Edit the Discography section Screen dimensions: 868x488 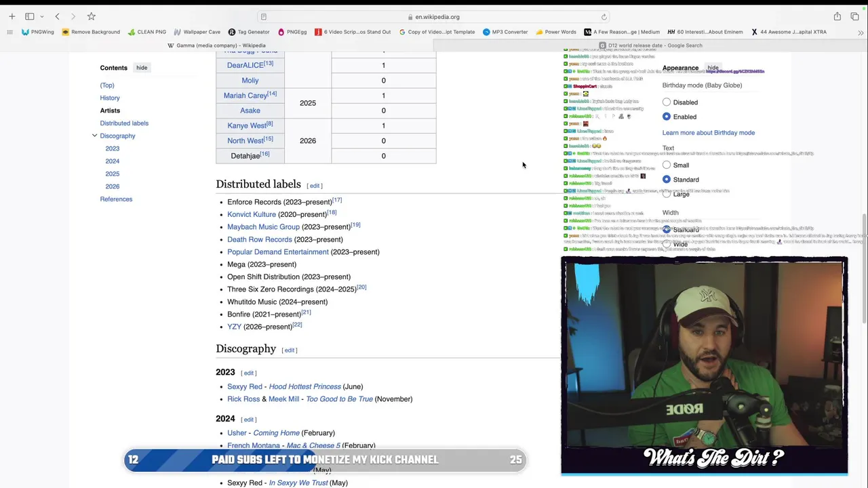point(290,350)
